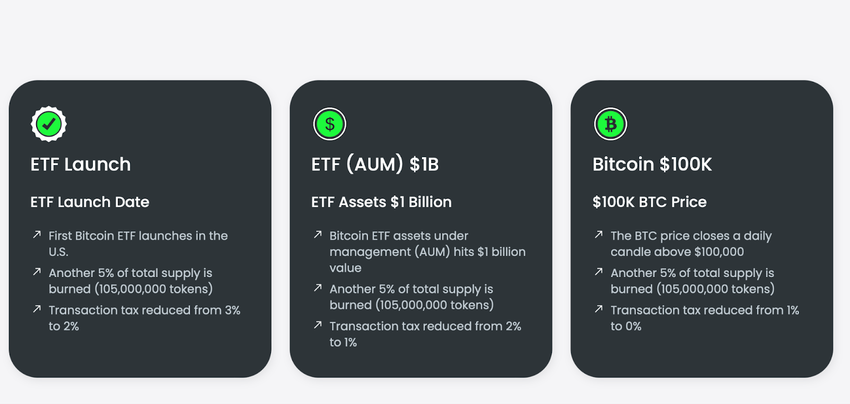Click the green checkmark badge icon
This screenshot has width=850, height=404.
tap(49, 124)
